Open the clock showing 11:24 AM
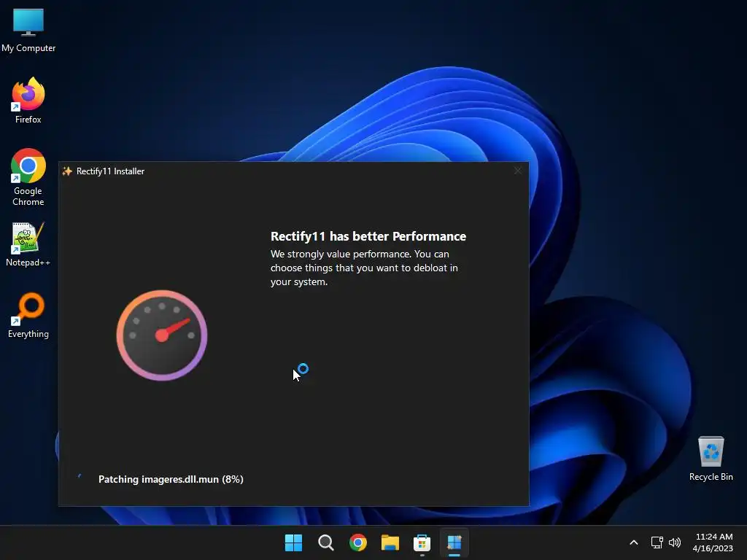 click(x=713, y=542)
